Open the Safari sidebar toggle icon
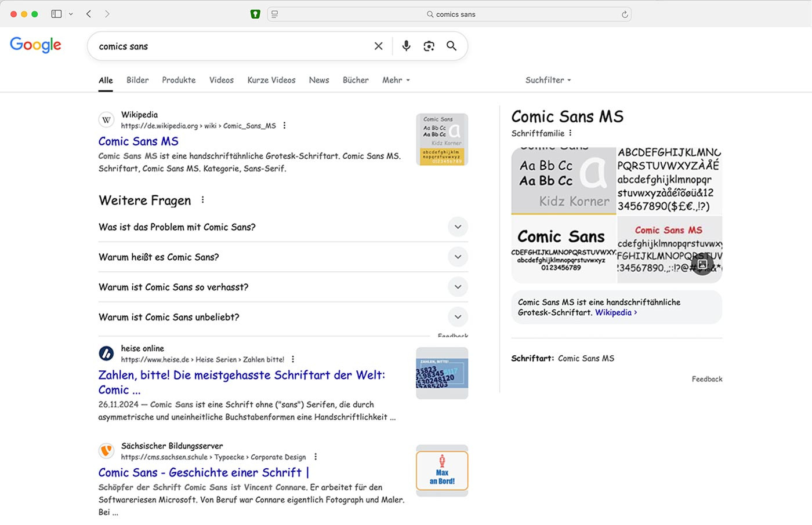This screenshot has height=525, width=812. click(56, 14)
